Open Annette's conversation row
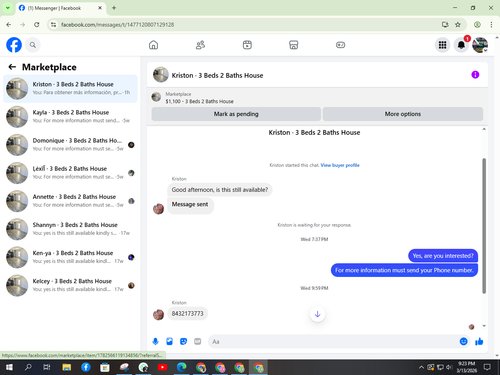The height and width of the screenshot is (375, 500). coord(70,201)
